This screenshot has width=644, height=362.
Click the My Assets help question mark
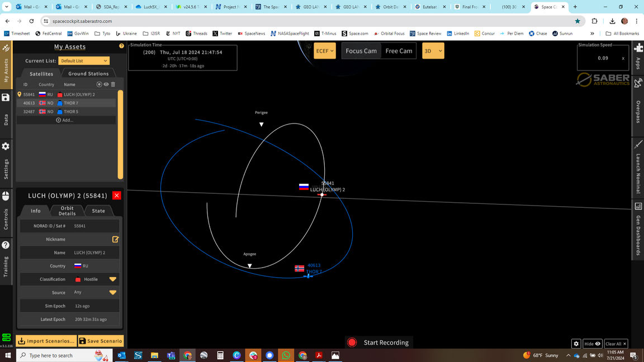click(121, 46)
